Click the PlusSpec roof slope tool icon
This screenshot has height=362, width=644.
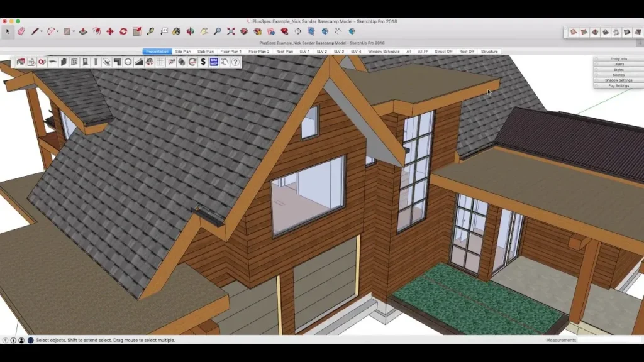[139, 62]
